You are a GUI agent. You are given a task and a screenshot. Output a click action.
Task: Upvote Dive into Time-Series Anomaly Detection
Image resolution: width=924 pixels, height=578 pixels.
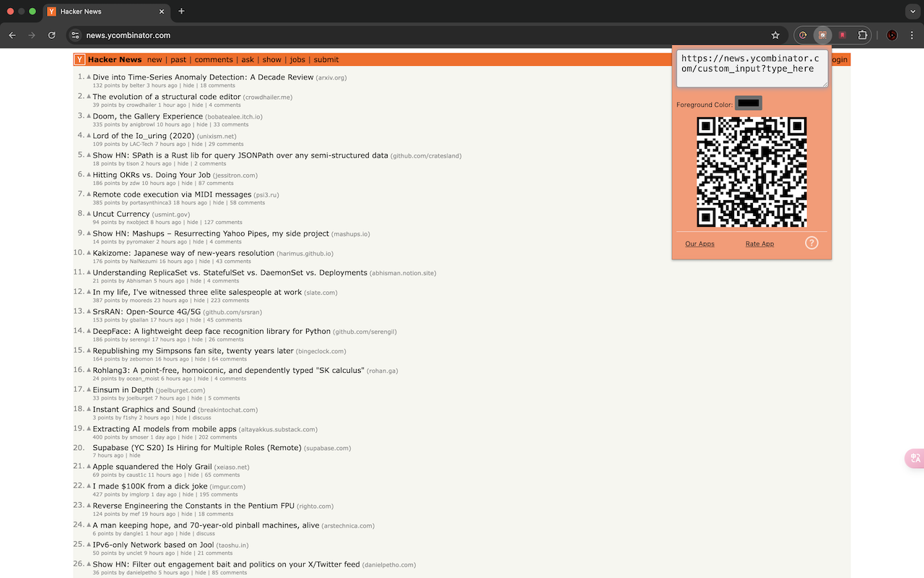pyautogui.click(x=89, y=77)
